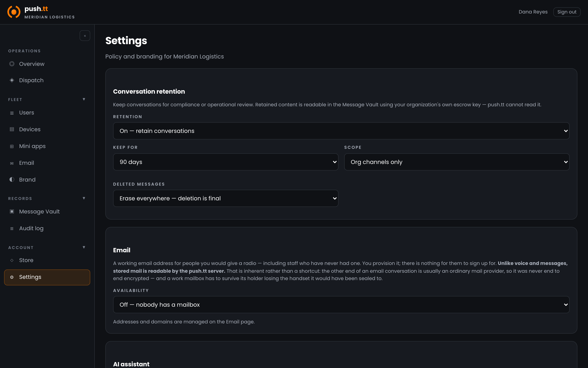Go to Dispatch in the sidebar
This screenshot has width=588, height=368.
(x=47, y=80)
